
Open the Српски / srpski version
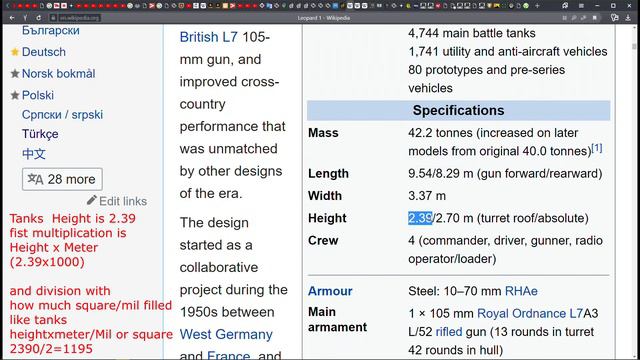coord(62,115)
